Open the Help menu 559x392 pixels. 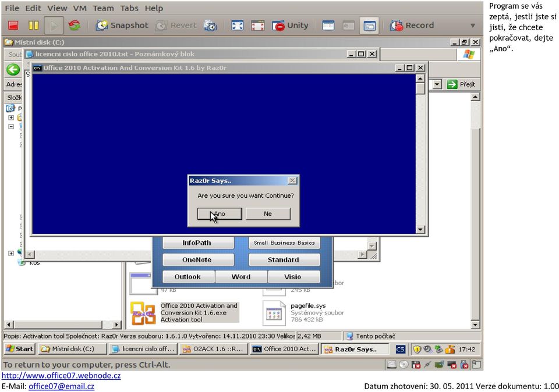click(154, 8)
